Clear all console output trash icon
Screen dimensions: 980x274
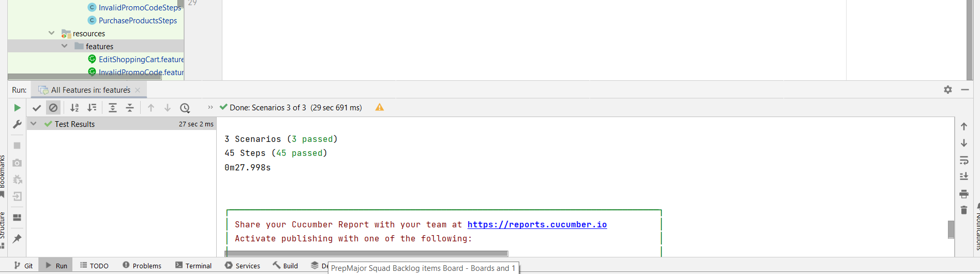point(964,210)
